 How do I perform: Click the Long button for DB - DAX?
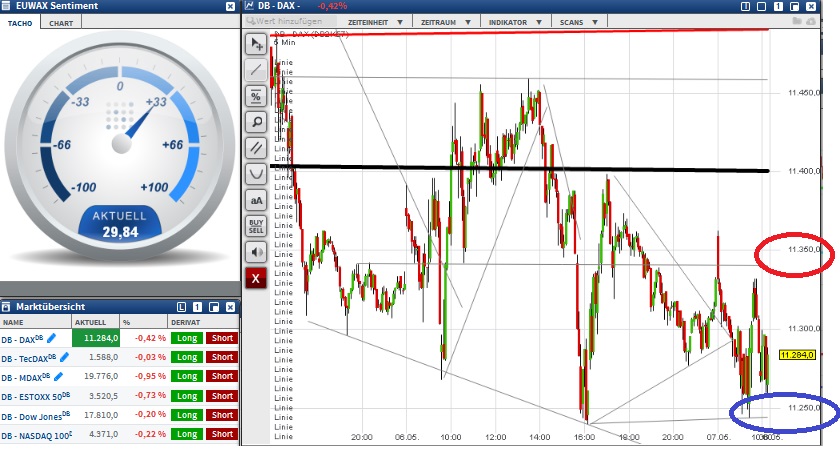[187, 338]
